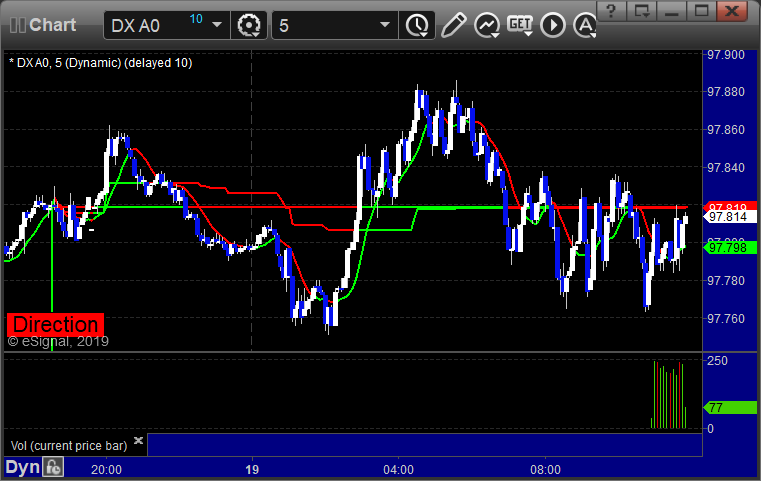Click the chart title '* DX A0, 5 (Dynamic) (delayed 10)'
The width and height of the screenshot is (761, 481).
click(x=100, y=63)
